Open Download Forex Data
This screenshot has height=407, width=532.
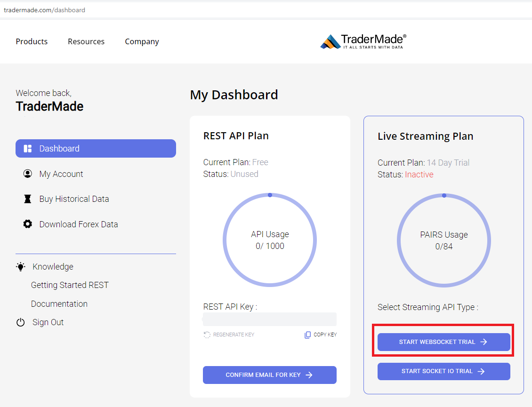click(x=78, y=224)
